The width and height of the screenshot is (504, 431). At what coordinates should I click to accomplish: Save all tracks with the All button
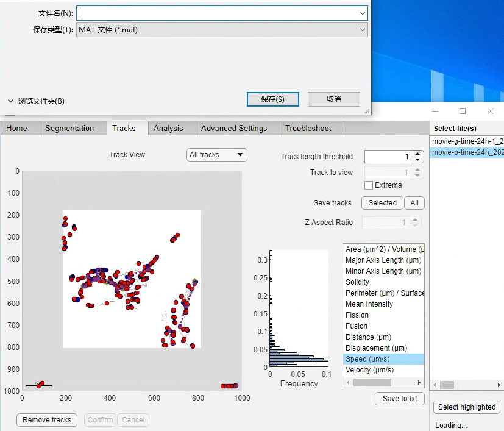[414, 202]
